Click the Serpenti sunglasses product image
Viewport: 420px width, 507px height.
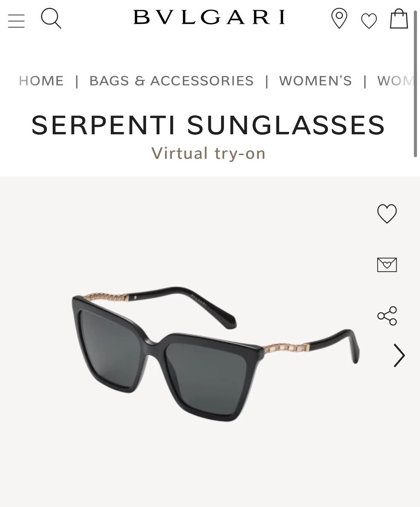click(x=215, y=354)
